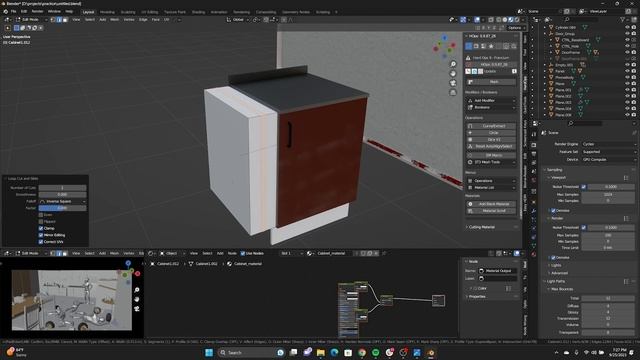This screenshot has height=360, width=640.
Task: Open the File menu
Action: (x=13, y=11)
